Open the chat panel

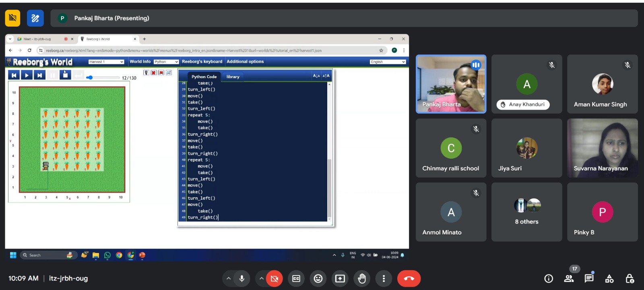(589, 278)
